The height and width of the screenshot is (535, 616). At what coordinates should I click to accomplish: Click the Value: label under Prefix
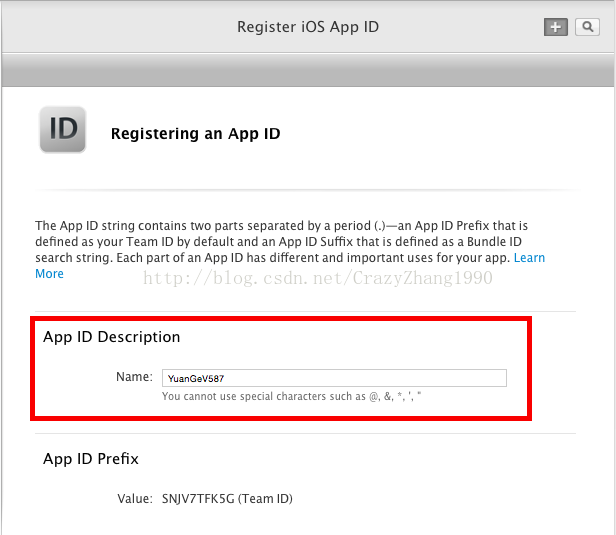point(133,498)
